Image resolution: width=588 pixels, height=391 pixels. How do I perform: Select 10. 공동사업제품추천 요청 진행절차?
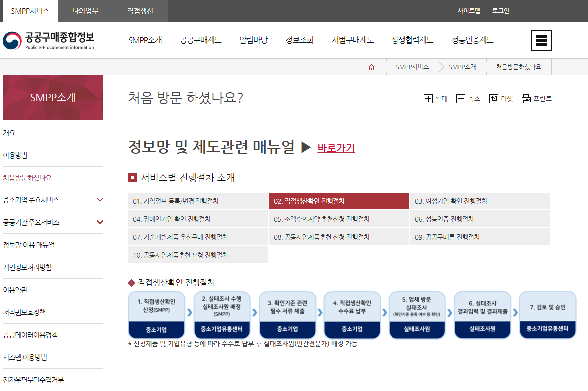pos(197,255)
